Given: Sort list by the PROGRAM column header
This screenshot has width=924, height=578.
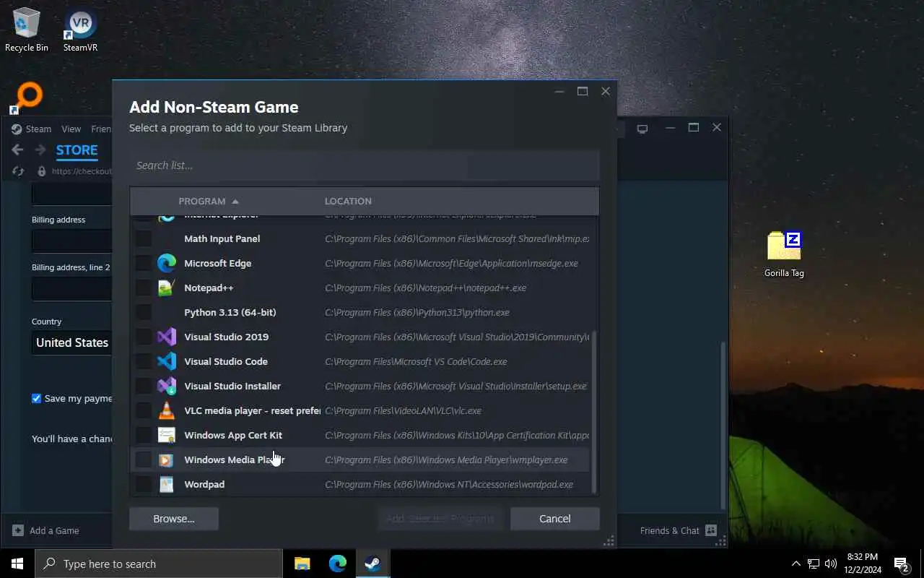Looking at the screenshot, I should (209, 201).
